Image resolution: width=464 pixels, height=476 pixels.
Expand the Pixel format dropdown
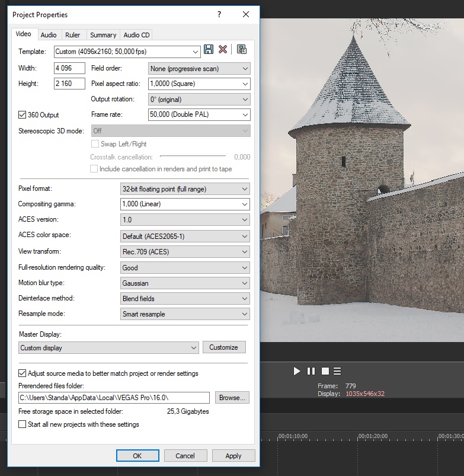pyautogui.click(x=185, y=189)
